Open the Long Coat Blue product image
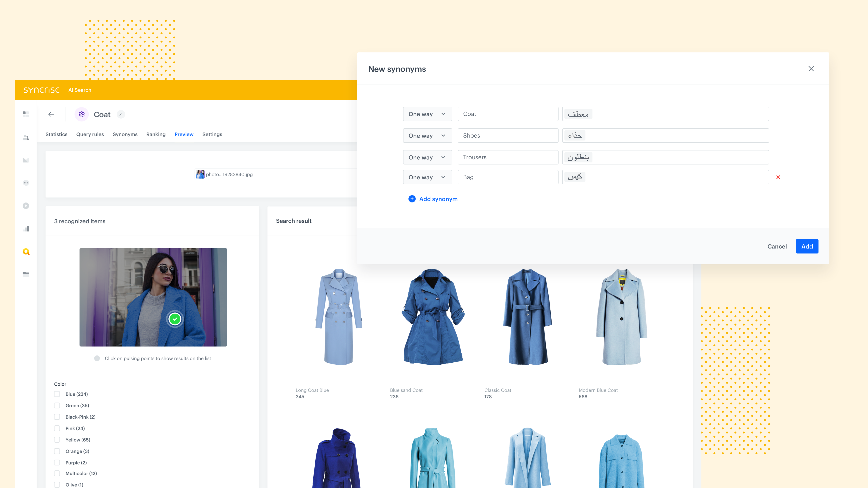 (x=339, y=317)
